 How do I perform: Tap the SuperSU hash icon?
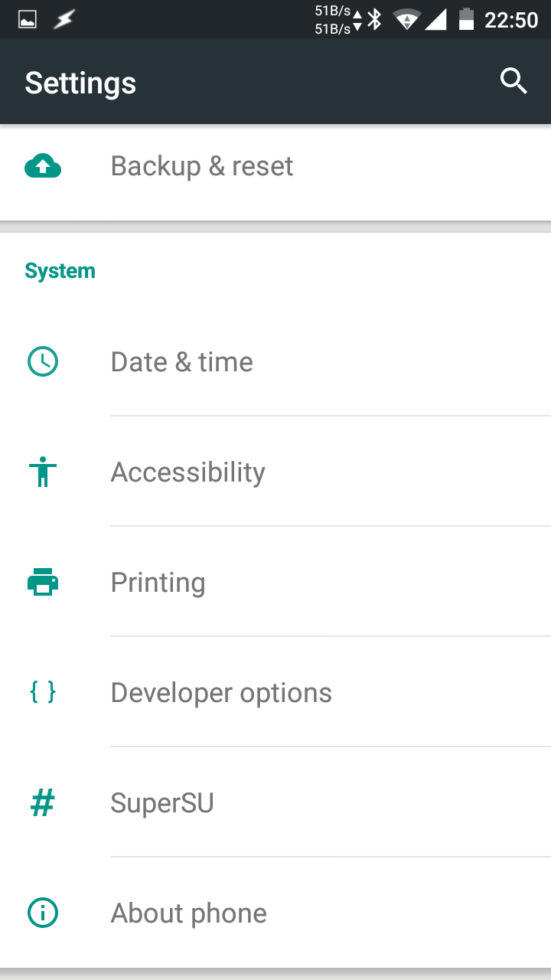click(43, 803)
